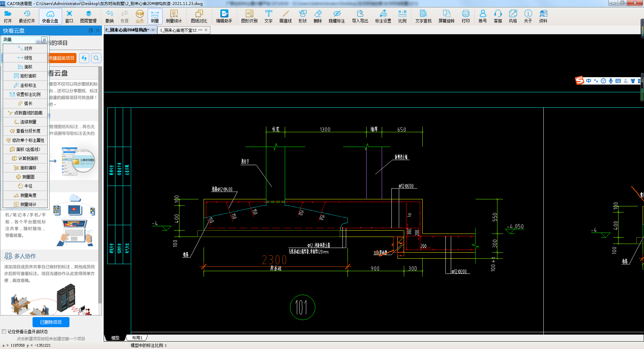Click 屏幕旋转 screen rotate icon
The height and width of the screenshot is (349, 644).
pos(446,16)
